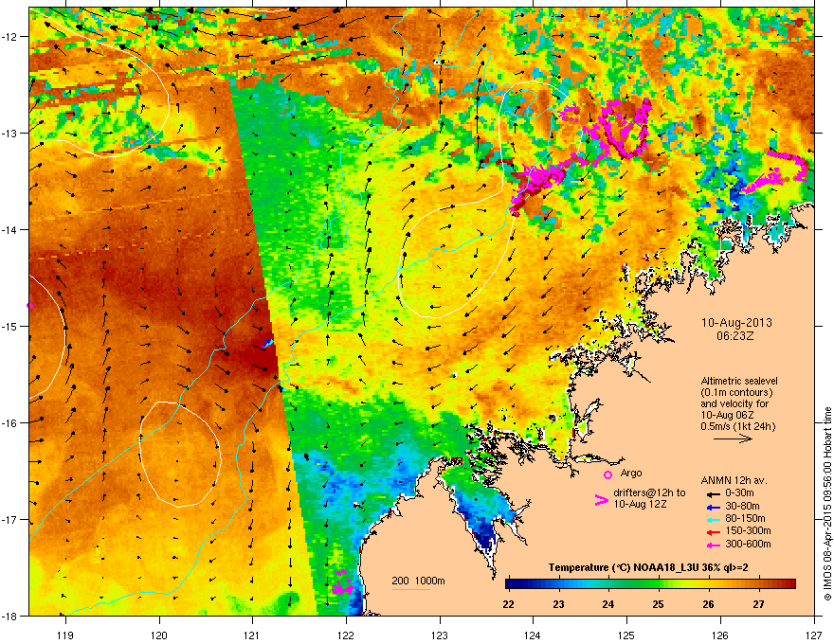Click the colorbar tick value 27
This screenshot has height=644, width=834.
[759, 604]
